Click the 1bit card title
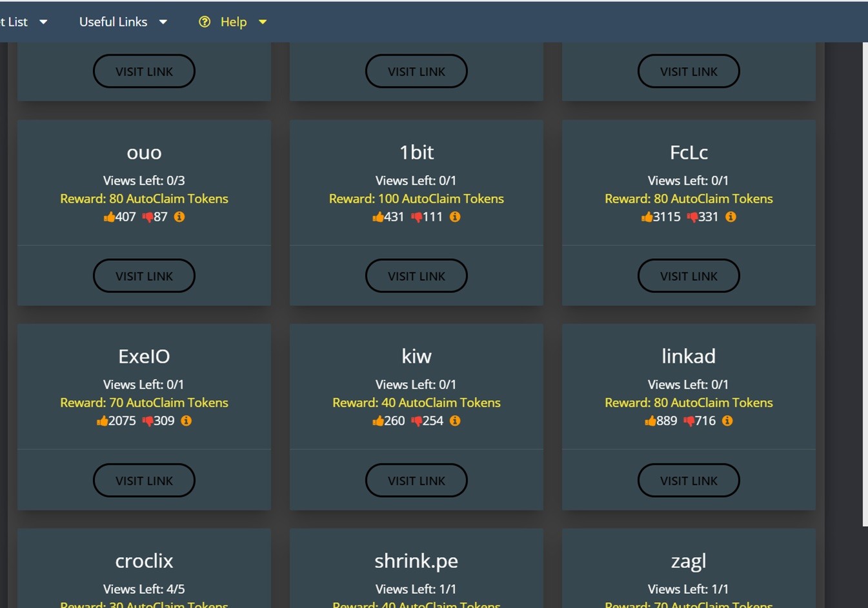The height and width of the screenshot is (608, 868). click(x=416, y=152)
